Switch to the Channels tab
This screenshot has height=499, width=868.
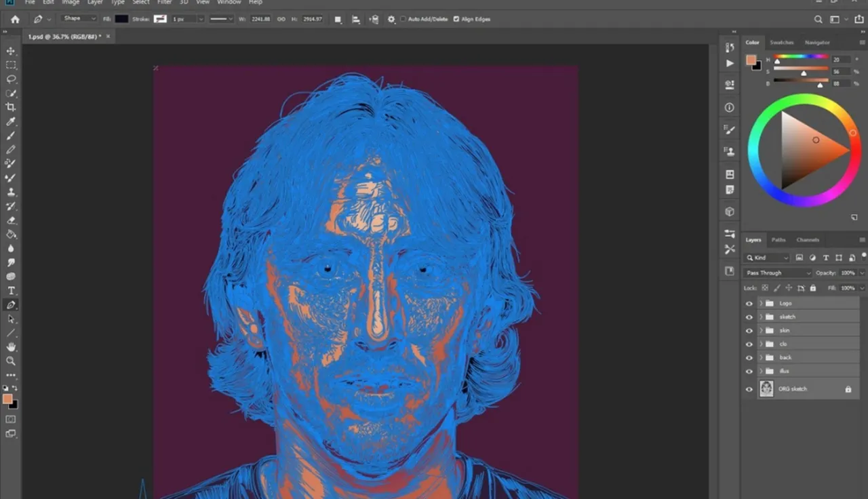808,240
